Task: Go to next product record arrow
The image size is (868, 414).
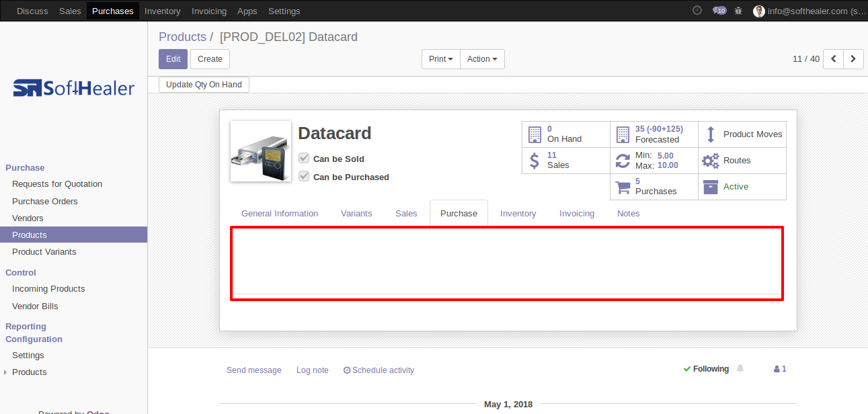Action: (854, 59)
